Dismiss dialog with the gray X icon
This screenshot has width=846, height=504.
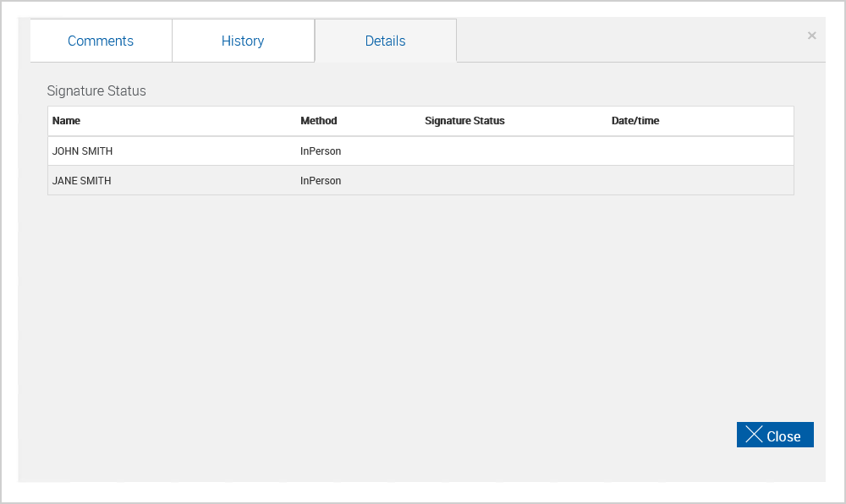(811, 36)
